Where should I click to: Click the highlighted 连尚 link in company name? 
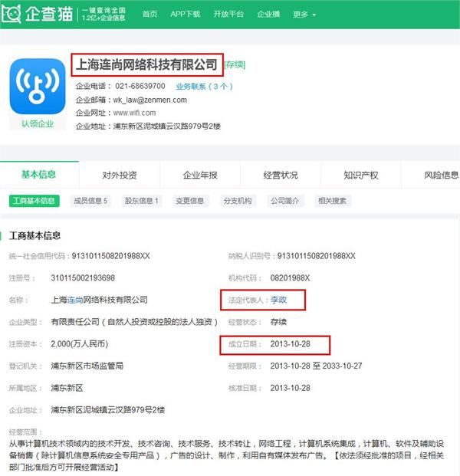click(74, 300)
